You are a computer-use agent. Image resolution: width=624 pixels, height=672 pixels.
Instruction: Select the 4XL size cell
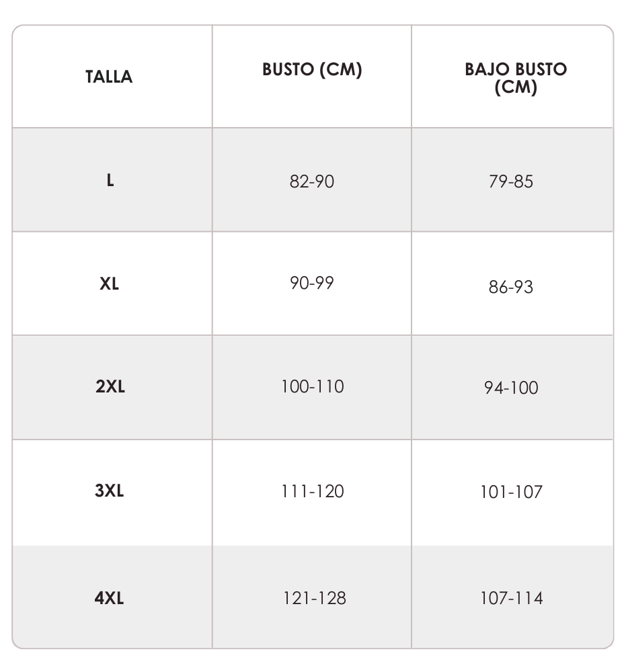(x=112, y=597)
